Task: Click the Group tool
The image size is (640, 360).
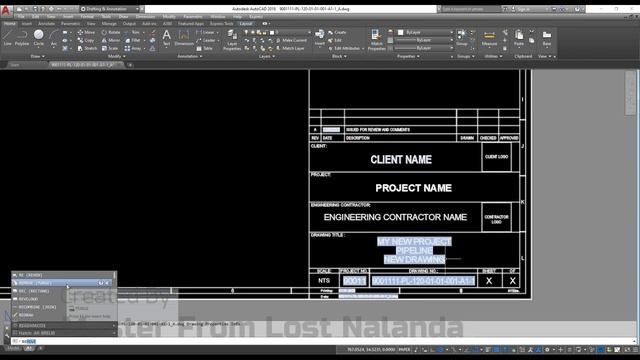Action: pos(462,38)
